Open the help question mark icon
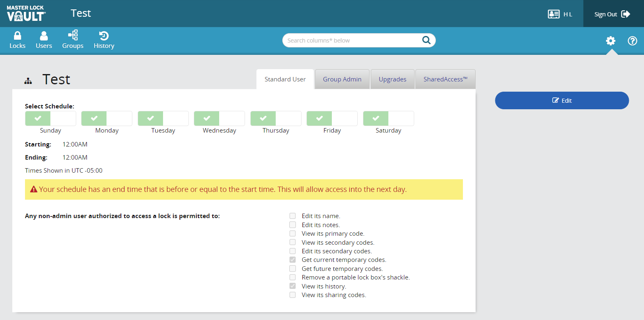Viewport: 644px width, 320px height. pyautogui.click(x=632, y=41)
